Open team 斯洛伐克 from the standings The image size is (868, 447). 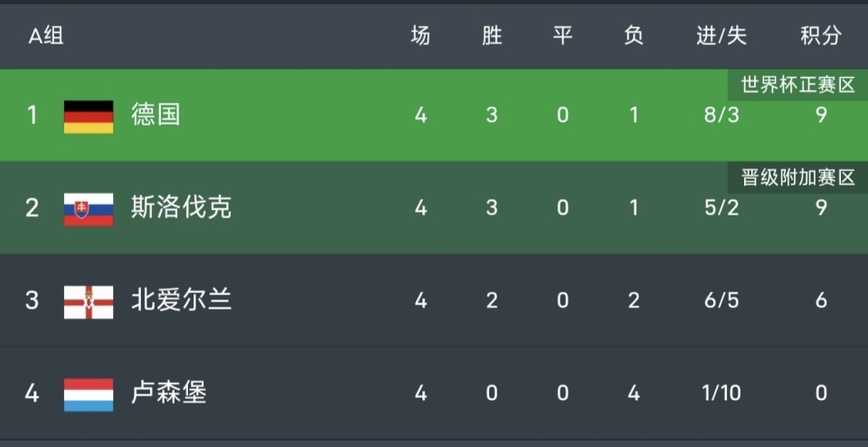point(181,207)
